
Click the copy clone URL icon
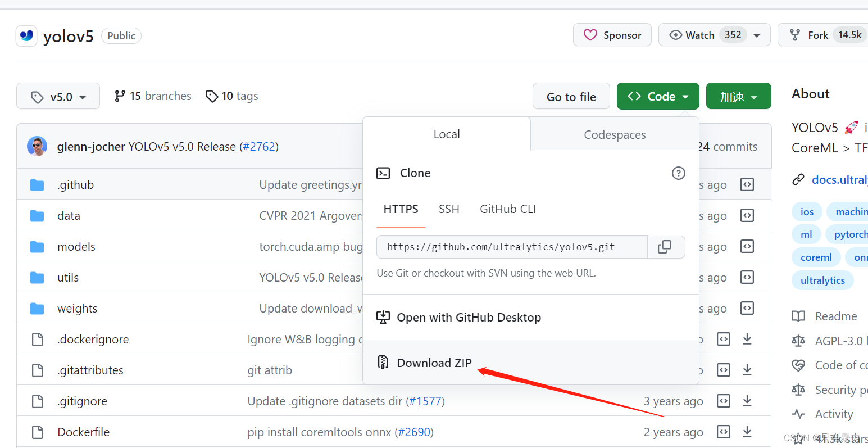pyautogui.click(x=665, y=247)
